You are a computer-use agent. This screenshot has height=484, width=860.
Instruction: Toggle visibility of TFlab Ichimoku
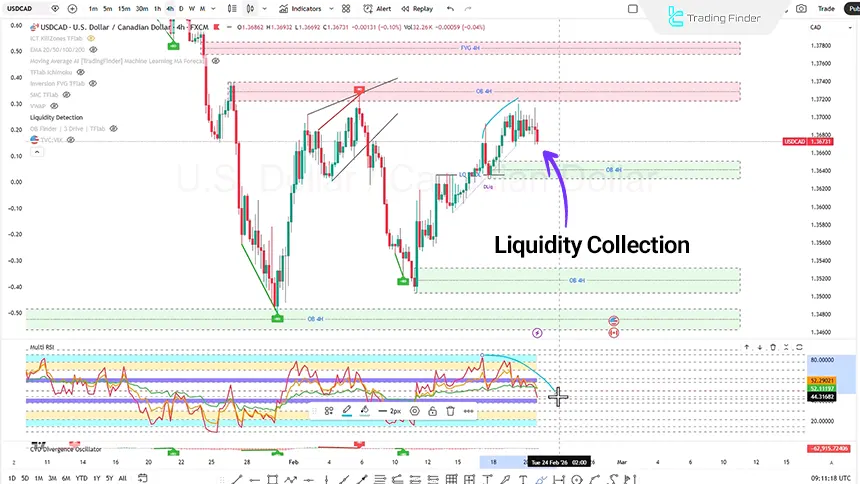pos(81,72)
